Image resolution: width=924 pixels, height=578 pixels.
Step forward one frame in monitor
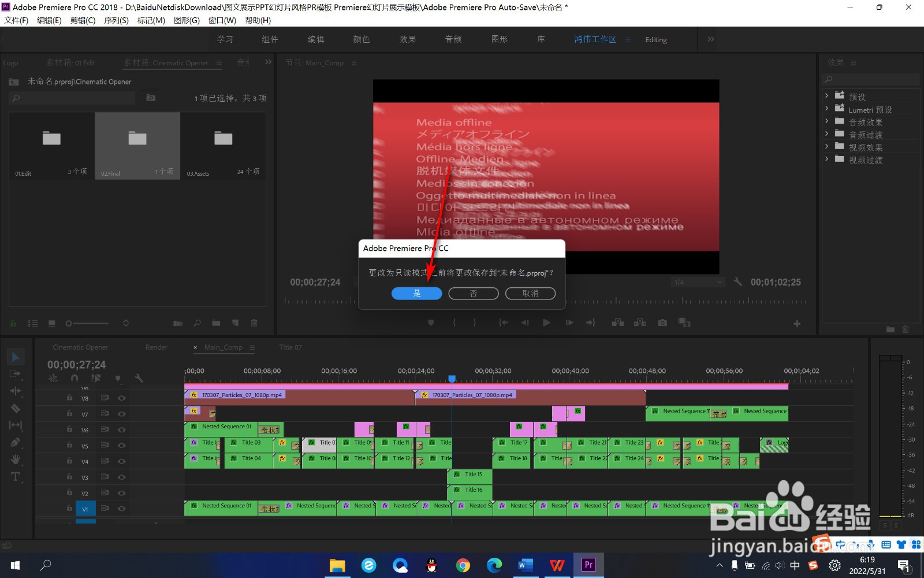point(569,323)
